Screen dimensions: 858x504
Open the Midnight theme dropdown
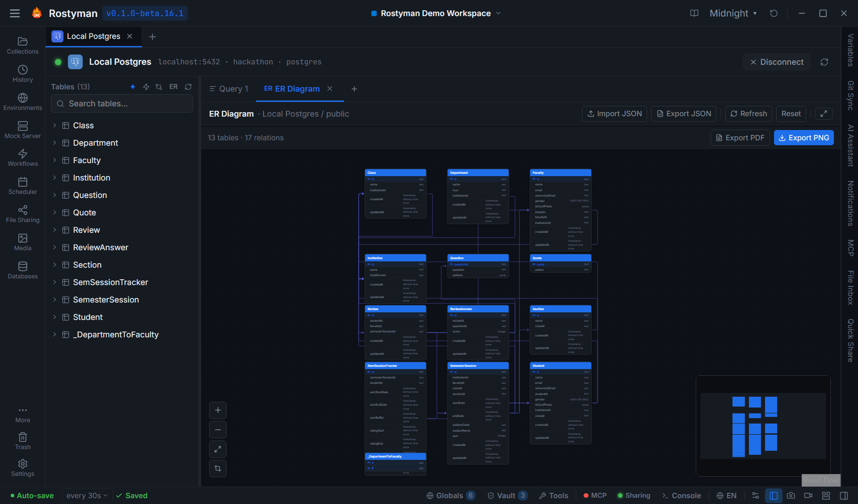(733, 13)
